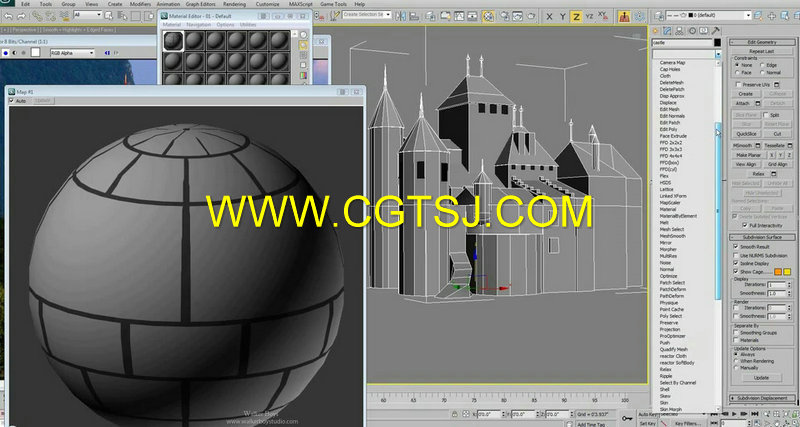Collapse the Edit Geometry rollout
800x427 pixels.
click(762, 42)
